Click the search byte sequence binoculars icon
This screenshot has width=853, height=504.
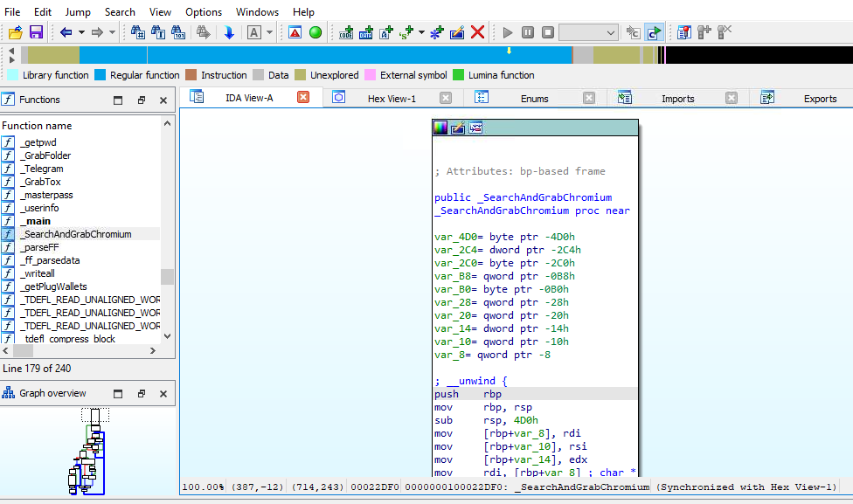(x=178, y=32)
